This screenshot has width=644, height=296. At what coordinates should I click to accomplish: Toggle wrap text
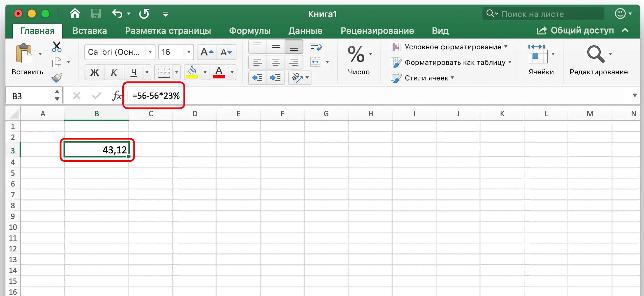(316, 47)
